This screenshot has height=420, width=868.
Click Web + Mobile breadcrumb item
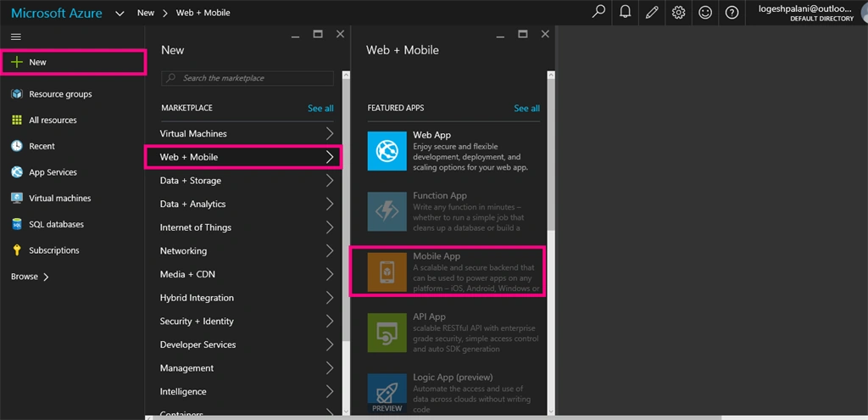pos(203,13)
